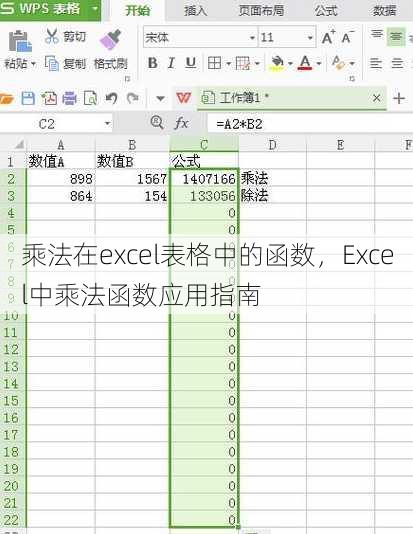Screen dimensions: 413x534
Task: Open the 页面布局 ribbon tab
Action: point(261,11)
